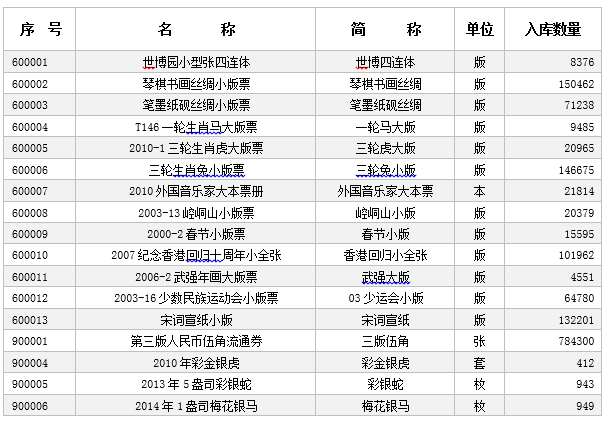607x421 pixels.
Task: Select quantity 943
Action: tap(585, 384)
